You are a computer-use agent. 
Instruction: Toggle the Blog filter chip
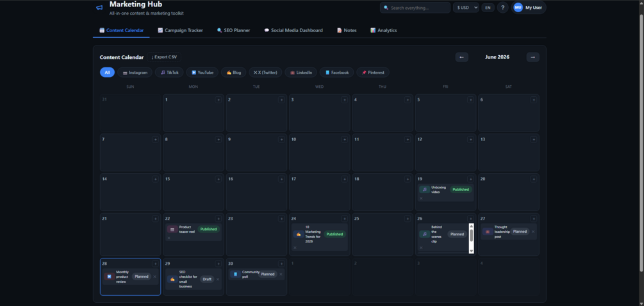click(234, 72)
